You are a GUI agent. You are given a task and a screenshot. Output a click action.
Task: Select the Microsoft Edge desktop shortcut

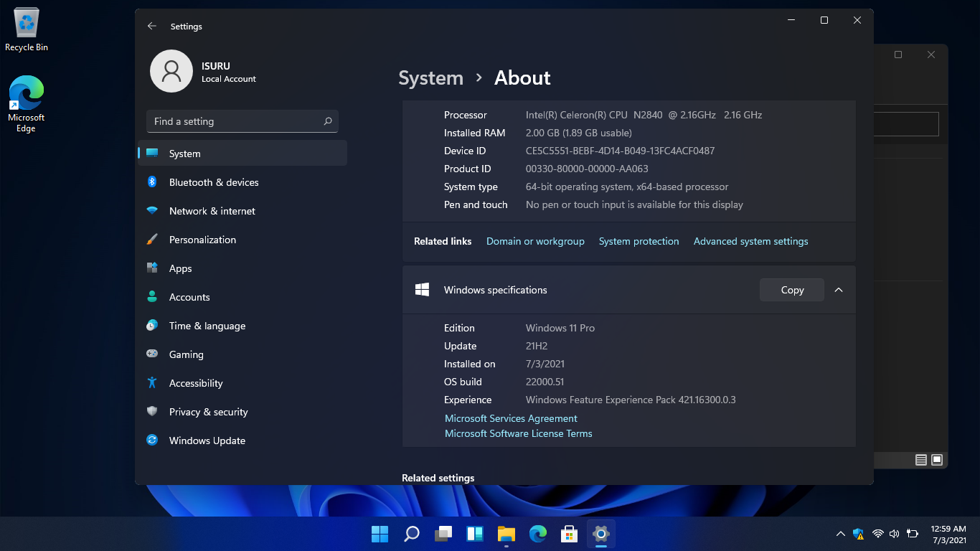[26, 104]
